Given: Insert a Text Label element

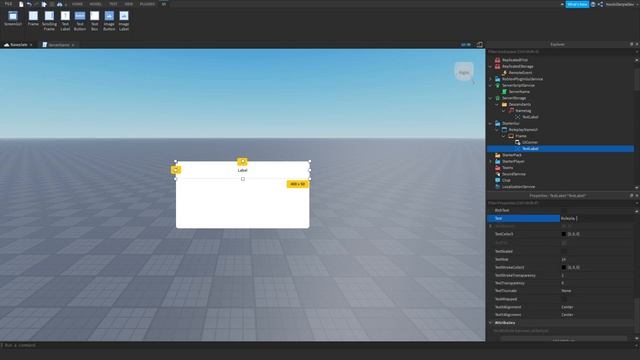Looking at the screenshot, I should pos(65,20).
